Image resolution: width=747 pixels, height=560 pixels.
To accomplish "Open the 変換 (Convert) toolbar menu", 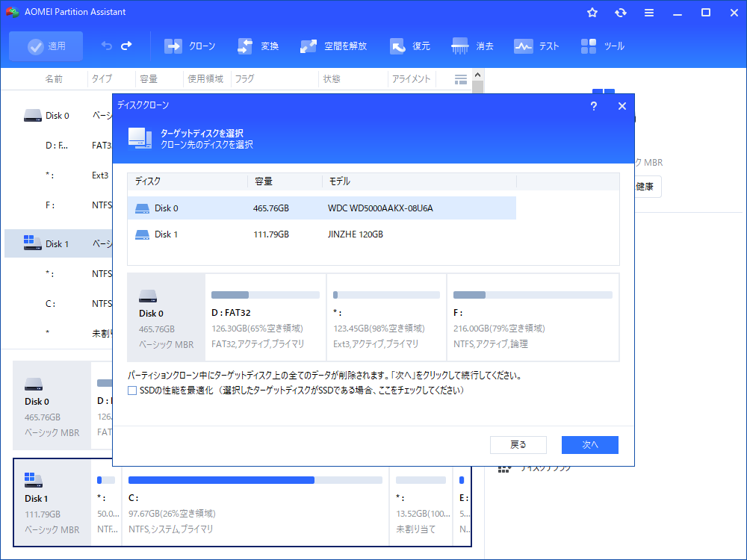I will click(x=258, y=46).
